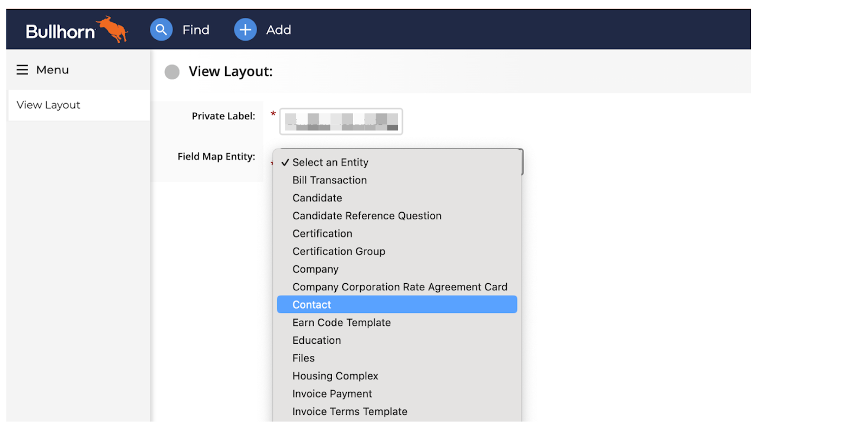Open the hamburger Menu icon
Image resolution: width=868 pixels, height=434 pixels.
coord(22,70)
